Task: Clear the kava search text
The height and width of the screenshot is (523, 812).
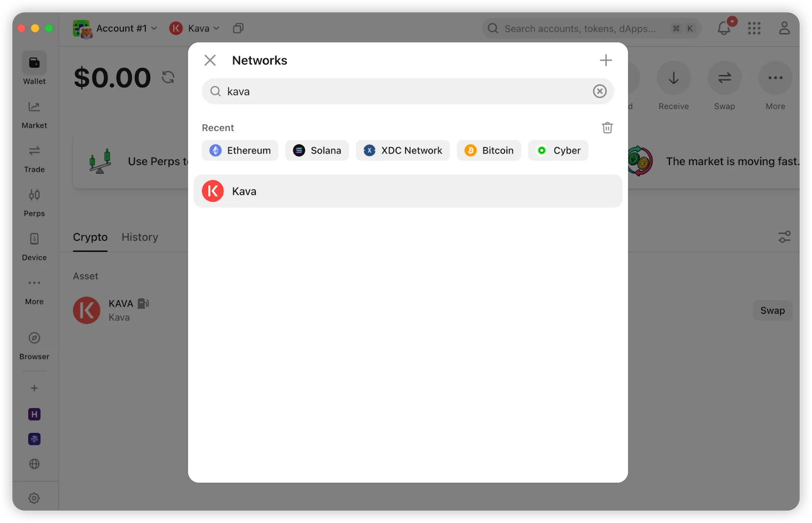Action: tap(600, 91)
